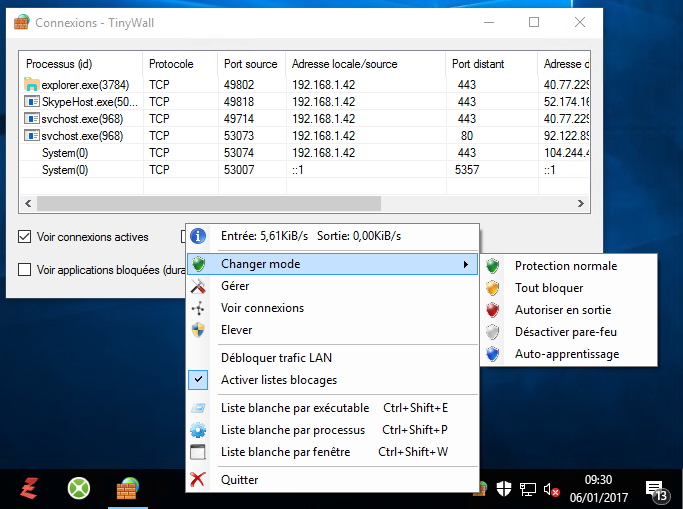
Task: Select the svchost.exe(968) row with port 53073
Action: coord(305,136)
